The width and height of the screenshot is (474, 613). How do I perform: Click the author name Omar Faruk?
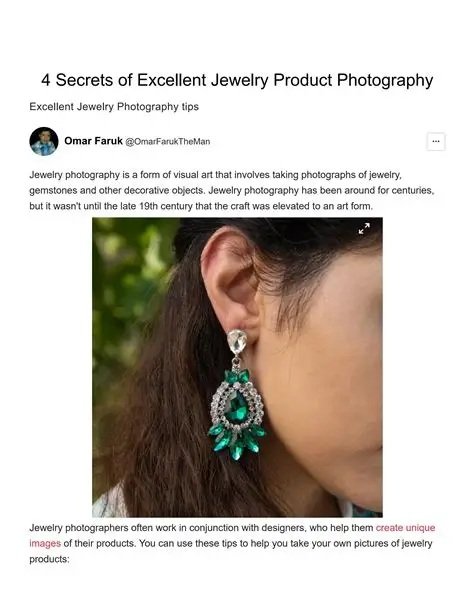93,141
